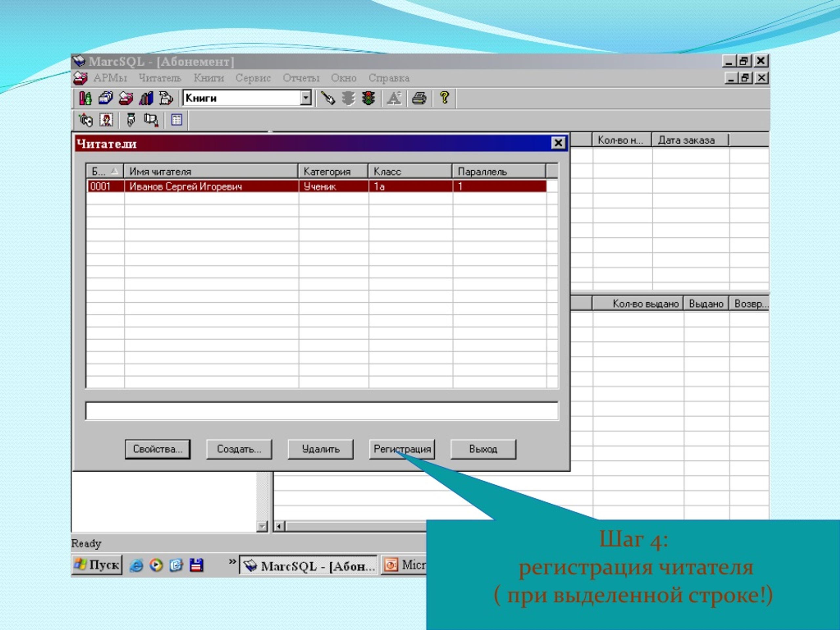The width and height of the screenshot is (840, 630).
Task: Open the Книги menu
Action: (209, 78)
